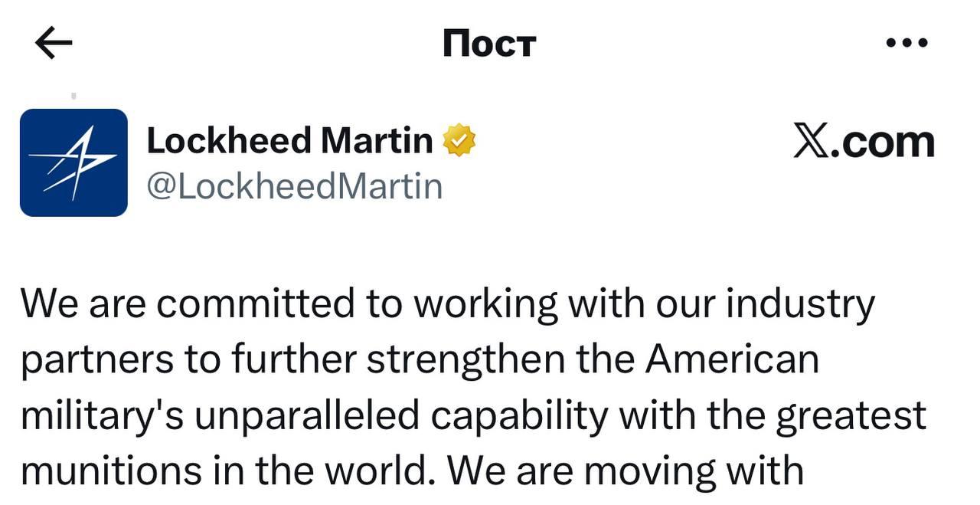Click the Lockheed Martin display name
This screenshot has height=505, width=980.
click(x=289, y=140)
